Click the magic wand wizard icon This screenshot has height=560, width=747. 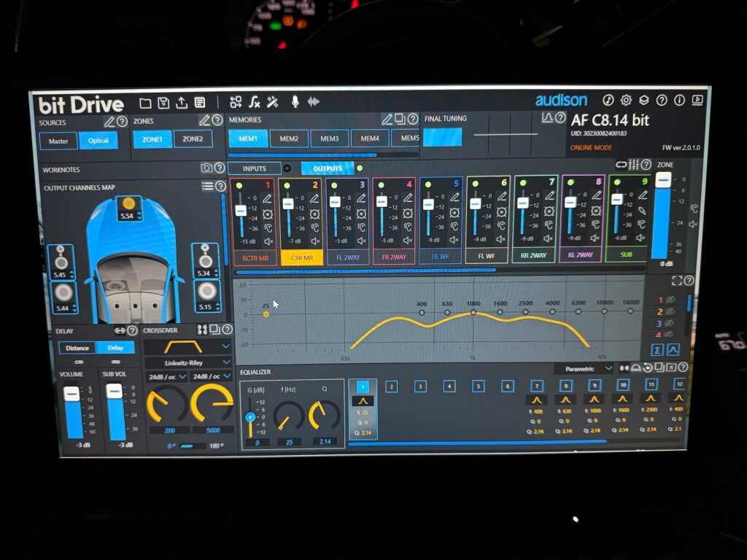click(273, 101)
